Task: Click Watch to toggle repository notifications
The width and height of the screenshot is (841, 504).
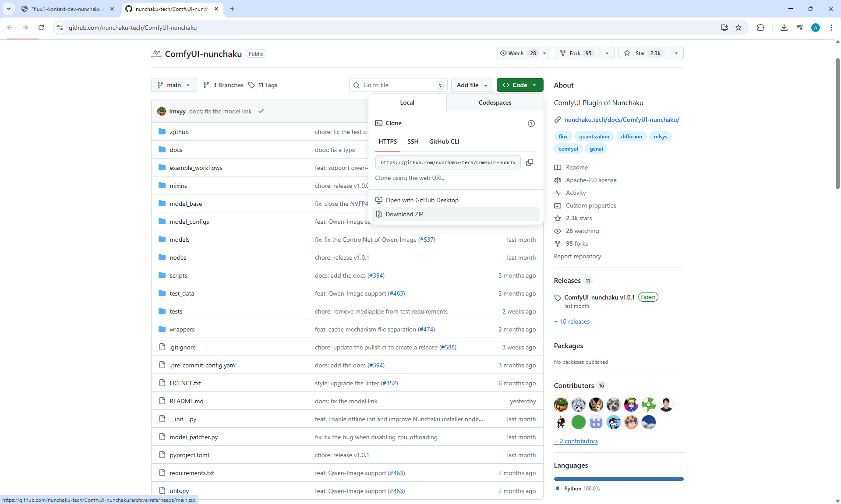Action: 517,53
